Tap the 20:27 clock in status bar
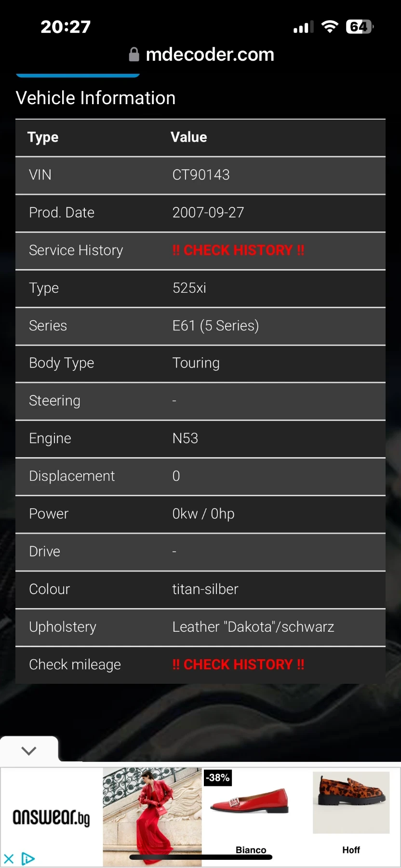The image size is (401, 868). click(x=66, y=27)
